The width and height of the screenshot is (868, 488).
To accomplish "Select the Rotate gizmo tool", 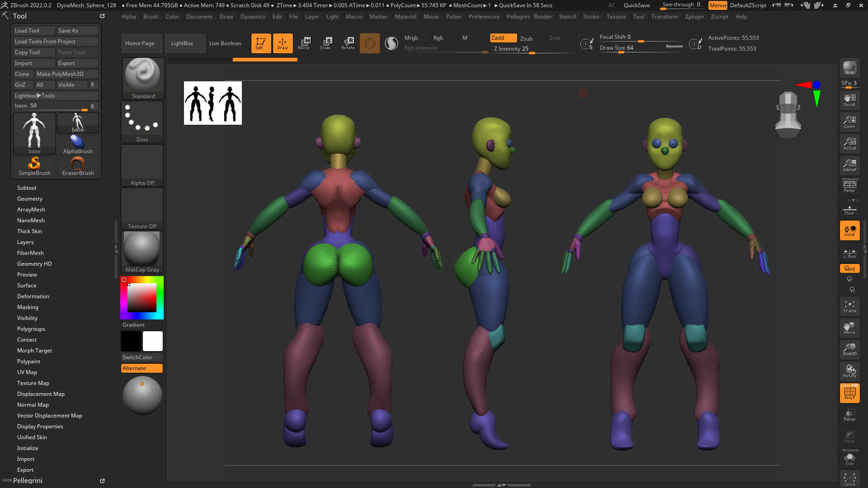I will tap(348, 43).
